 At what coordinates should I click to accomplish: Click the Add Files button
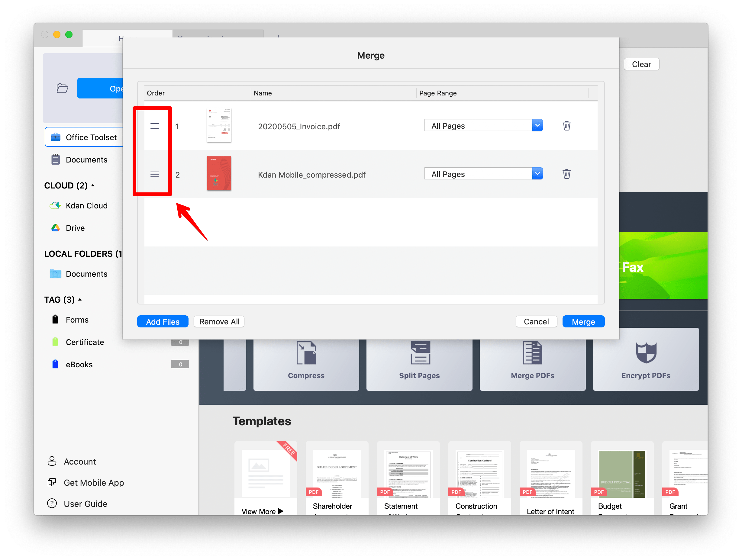click(x=163, y=322)
